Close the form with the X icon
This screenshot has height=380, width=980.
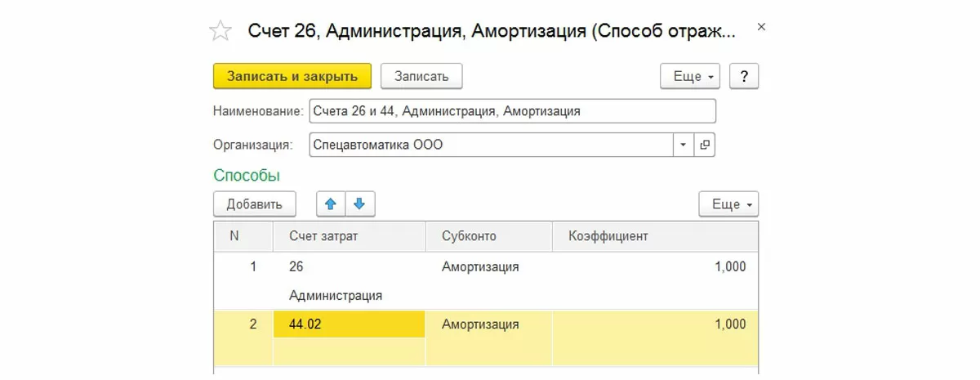tap(761, 28)
